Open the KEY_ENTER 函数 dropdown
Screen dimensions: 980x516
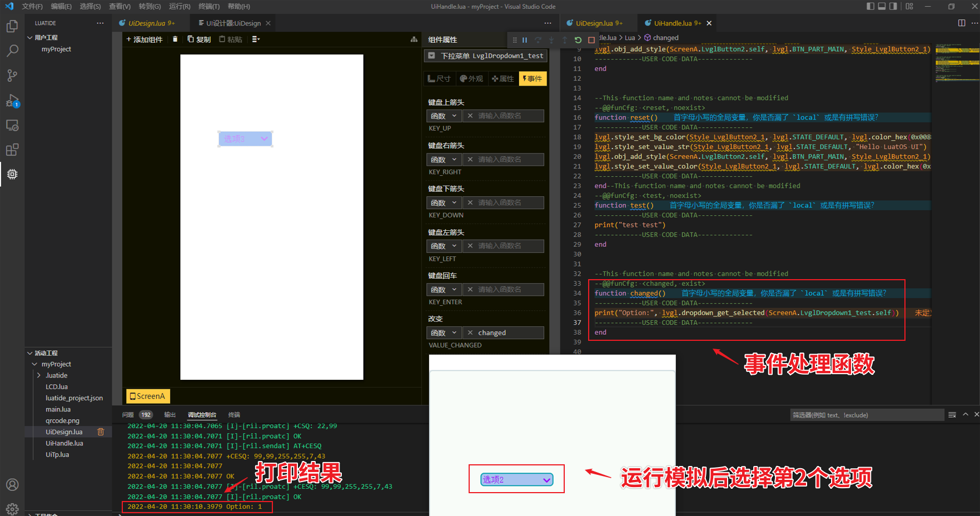(x=444, y=289)
